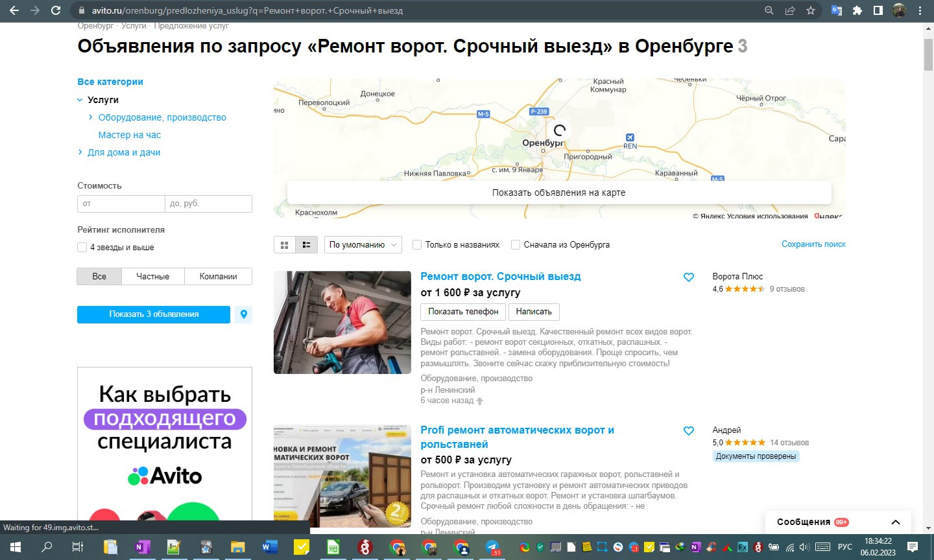Collapse the 'Услуги' category
Image resolution: width=934 pixels, height=560 pixels.
(80, 100)
